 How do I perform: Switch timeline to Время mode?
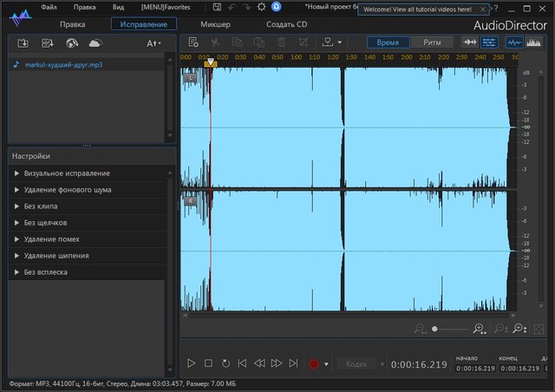[x=388, y=42]
